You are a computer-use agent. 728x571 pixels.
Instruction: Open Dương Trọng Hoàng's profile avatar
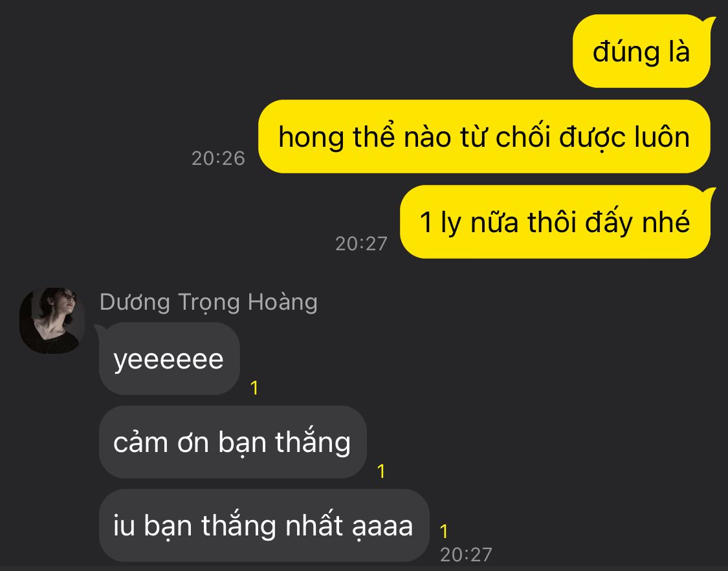click(52, 321)
